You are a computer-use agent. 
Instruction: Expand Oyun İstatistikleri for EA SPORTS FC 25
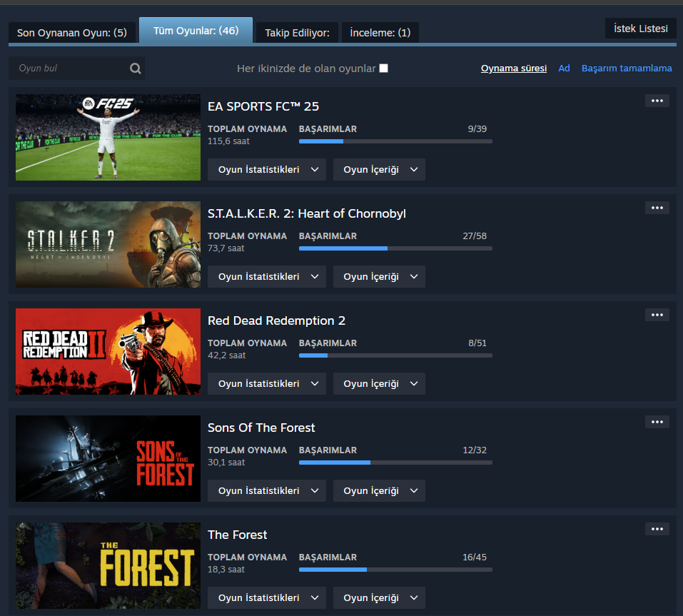coord(267,169)
